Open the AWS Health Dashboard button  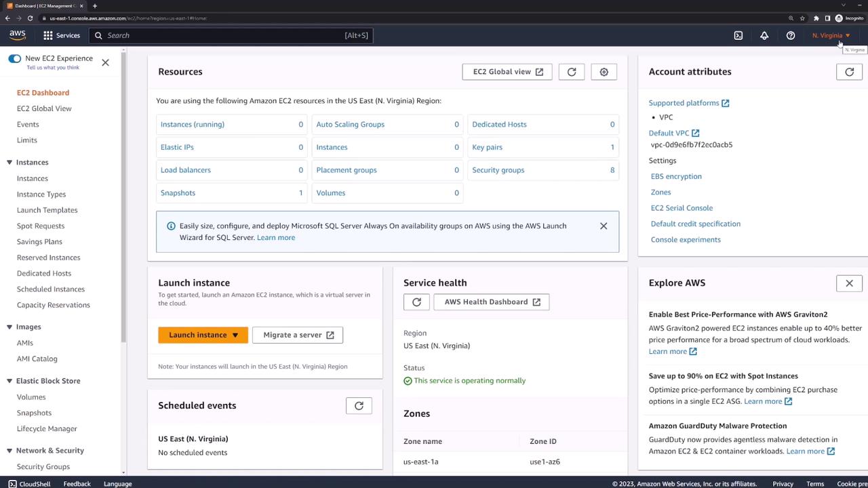click(x=492, y=302)
